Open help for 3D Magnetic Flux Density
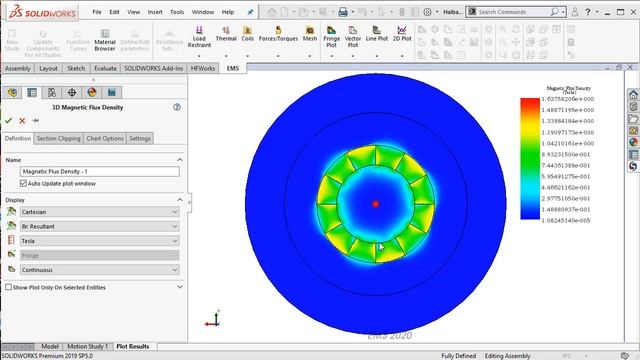The width and height of the screenshot is (640, 360). (x=177, y=107)
